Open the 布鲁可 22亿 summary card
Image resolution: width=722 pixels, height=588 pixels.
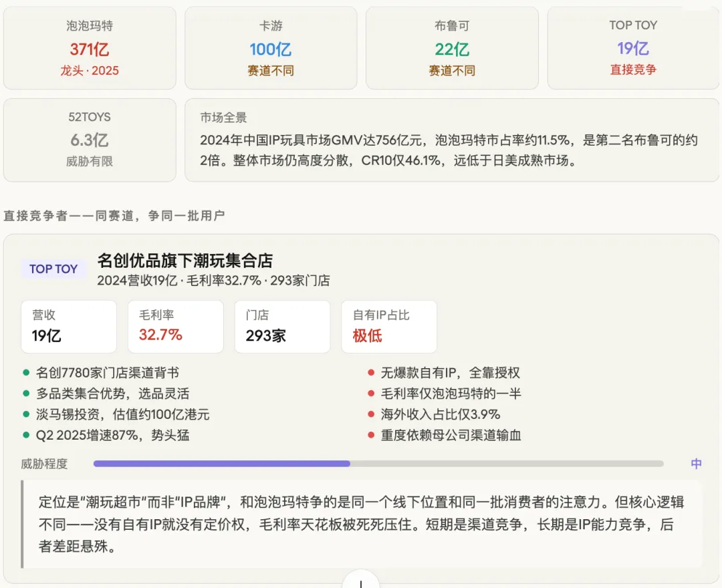[x=452, y=48]
